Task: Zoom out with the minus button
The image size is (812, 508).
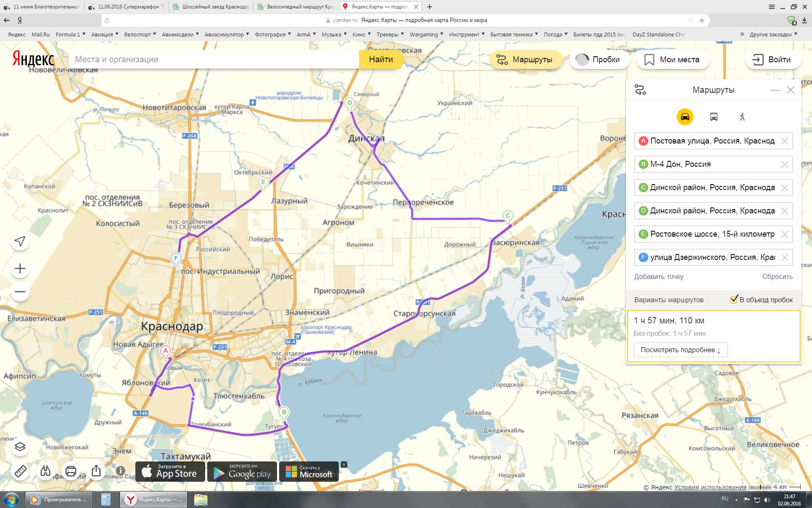Action: [x=20, y=292]
